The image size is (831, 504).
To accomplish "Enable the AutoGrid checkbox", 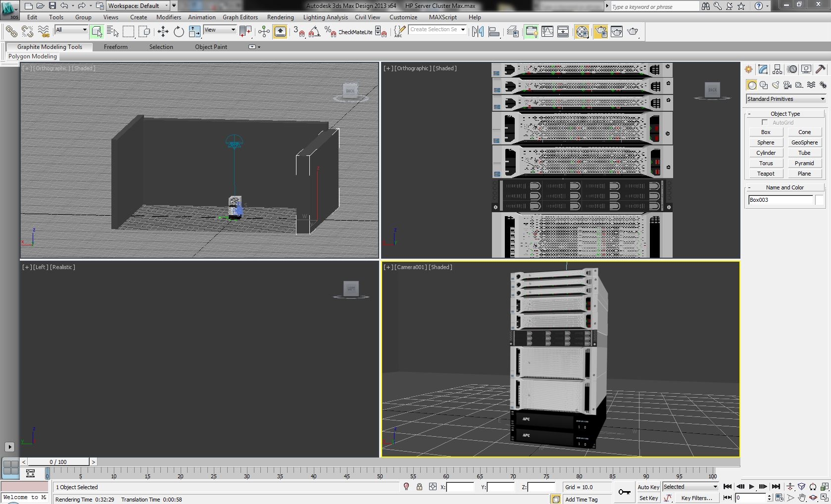I will tap(764, 123).
